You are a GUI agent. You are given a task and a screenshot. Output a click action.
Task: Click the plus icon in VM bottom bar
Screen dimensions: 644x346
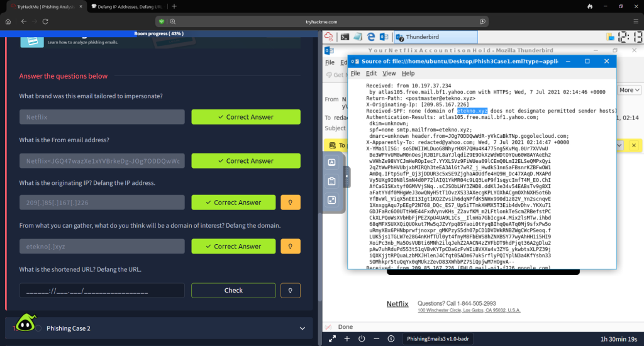pyautogui.click(x=347, y=338)
